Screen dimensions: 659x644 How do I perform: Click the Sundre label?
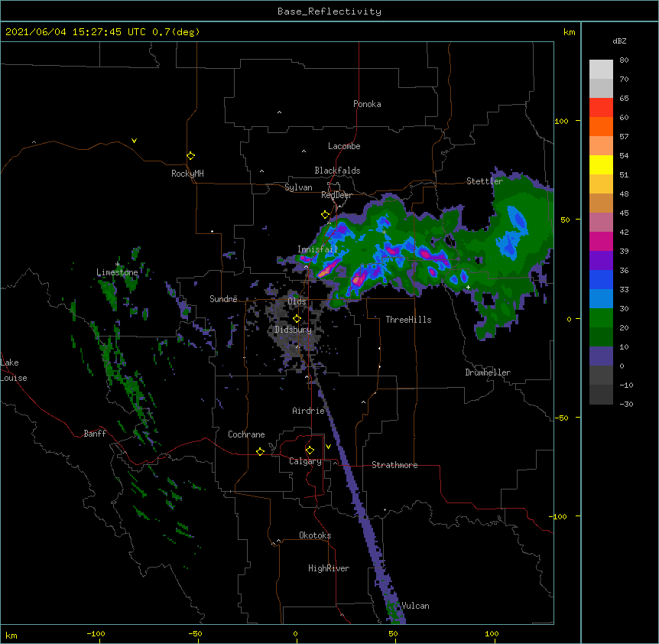coord(223,299)
